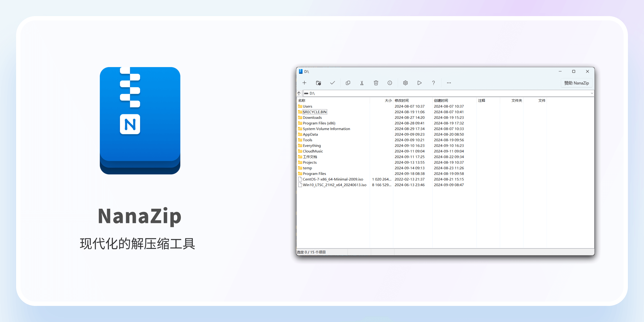Select the Program Files folder name
Image resolution: width=644 pixels, height=322 pixels.
314,174
